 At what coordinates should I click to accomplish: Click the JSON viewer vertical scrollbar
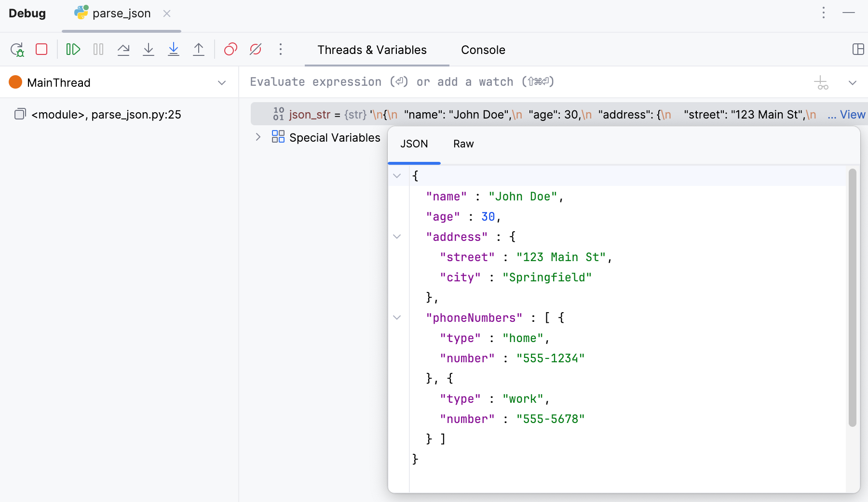(852, 297)
